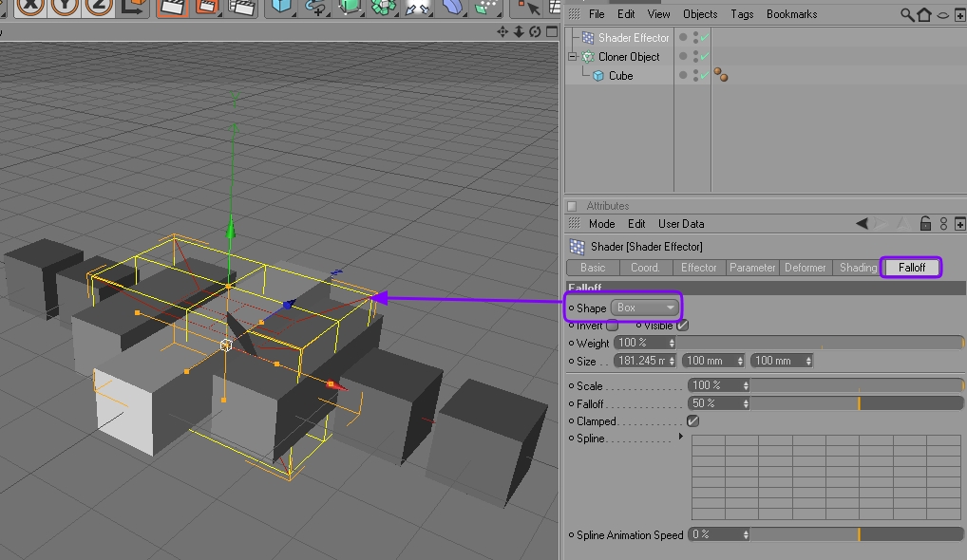This screenshot has height=560, width=967.
Task: Click the Attributes mode lock dots icon
Action: tap(943, 224)
